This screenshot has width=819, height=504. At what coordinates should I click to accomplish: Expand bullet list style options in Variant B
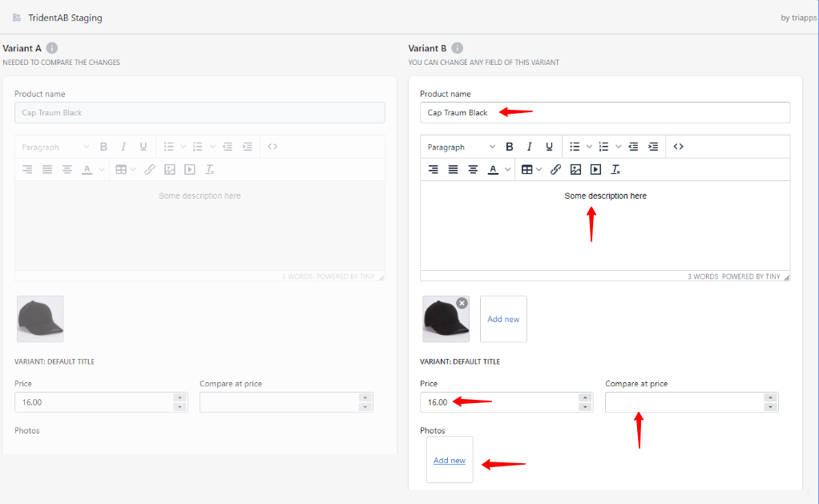coord(589,147)
